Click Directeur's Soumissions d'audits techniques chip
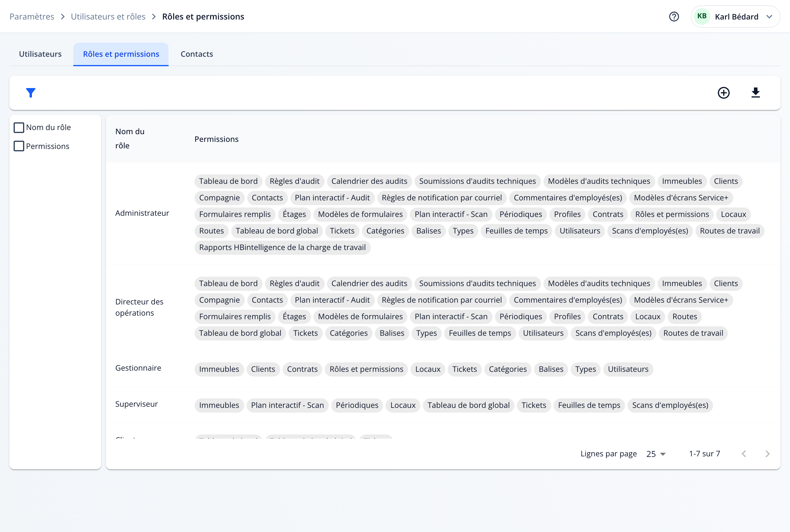This screenshot has height=532, width=790. click(x=477, y=283)
